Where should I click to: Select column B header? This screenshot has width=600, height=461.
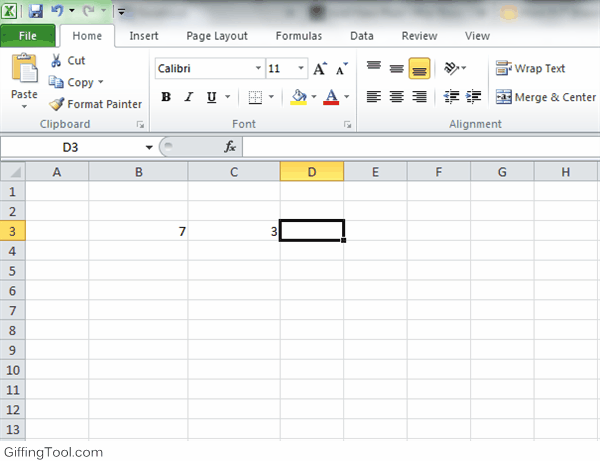click(x=139, y=172)
